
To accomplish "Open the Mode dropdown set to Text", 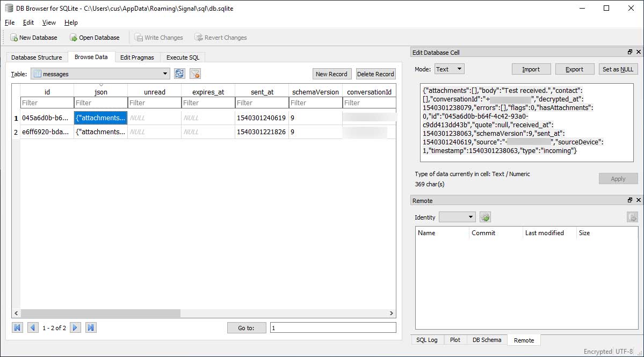I will coord(450,69).
